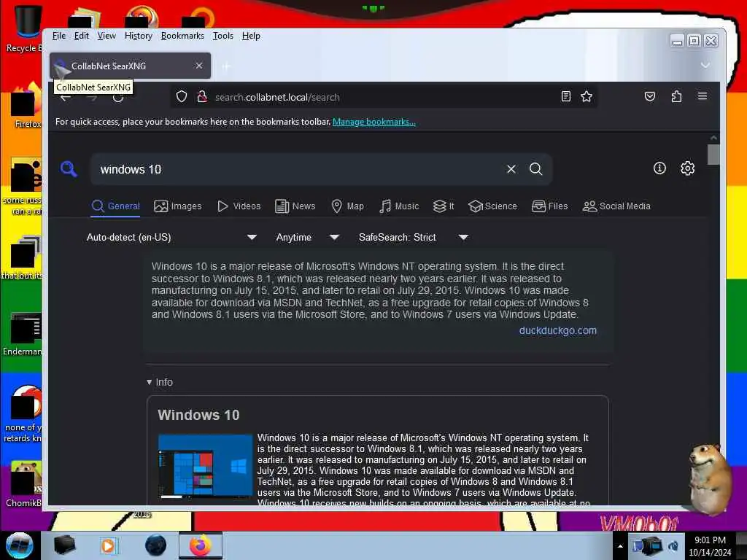
Task: List all tabs with the chevron button
Action: point(705,65)
